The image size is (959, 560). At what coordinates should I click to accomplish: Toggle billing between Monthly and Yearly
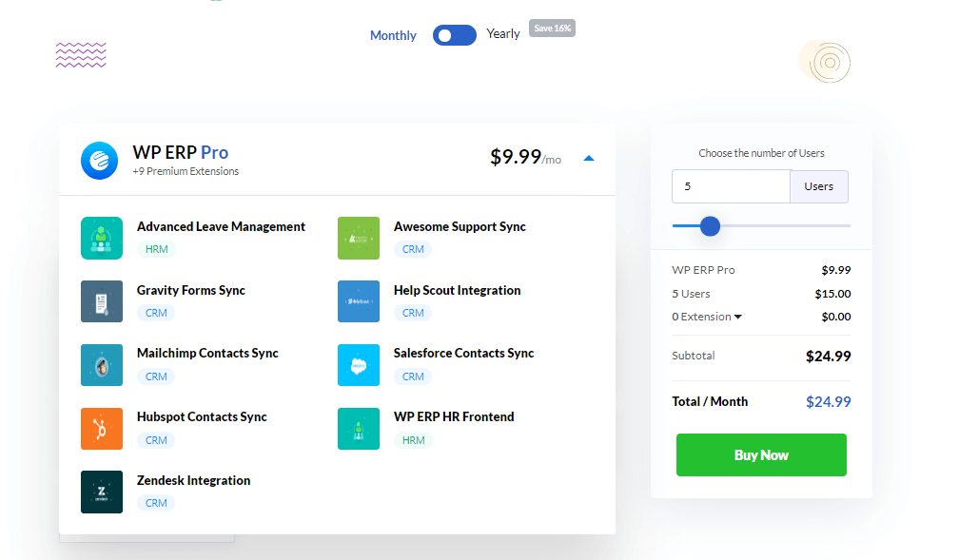455,35
